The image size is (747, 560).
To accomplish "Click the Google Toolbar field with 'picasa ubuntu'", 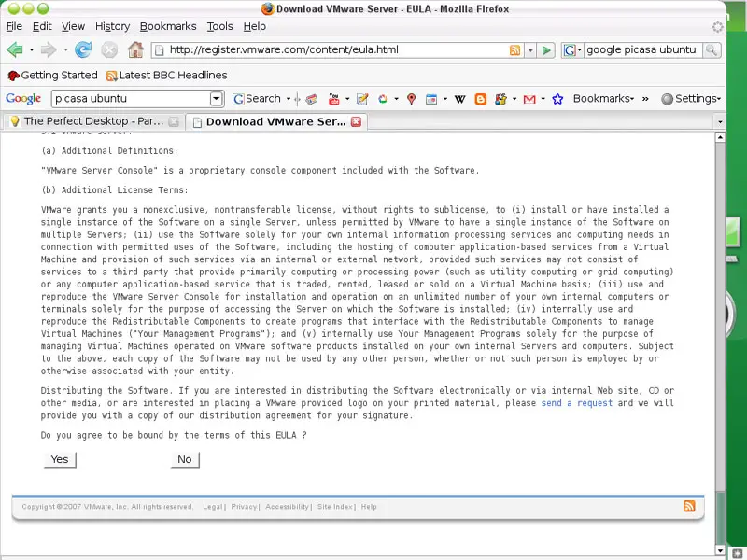I will 132,99.
